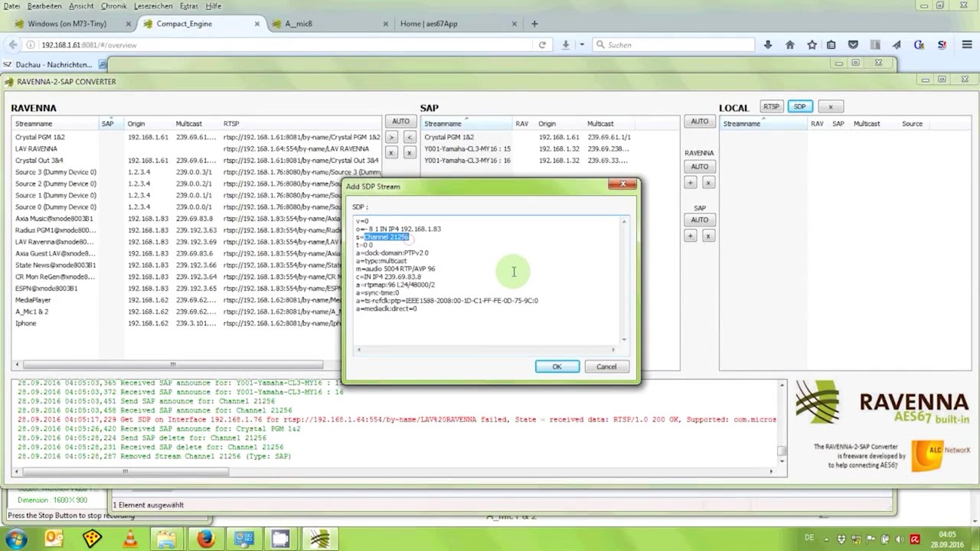Open download history dropdown arrow

coord(582,44)
